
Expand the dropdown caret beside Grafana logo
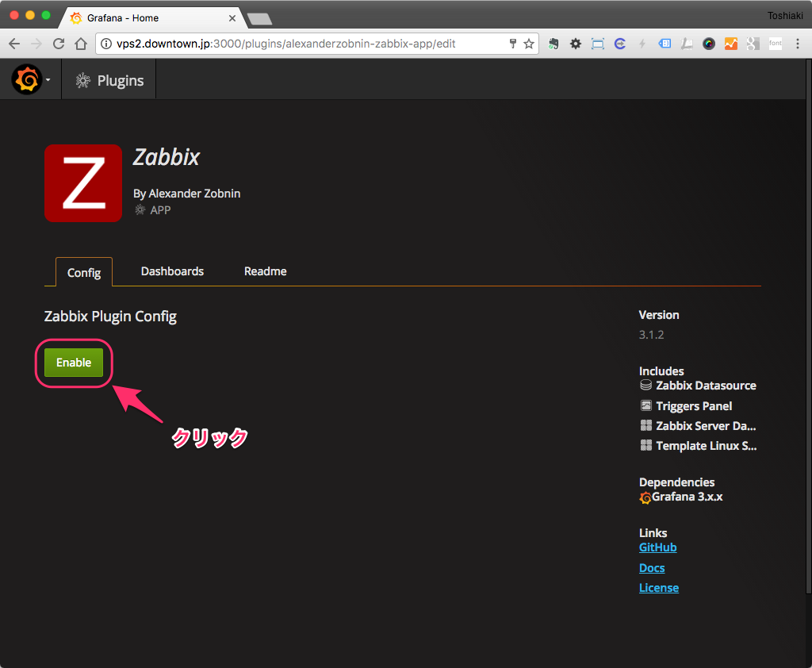(48, 80)
